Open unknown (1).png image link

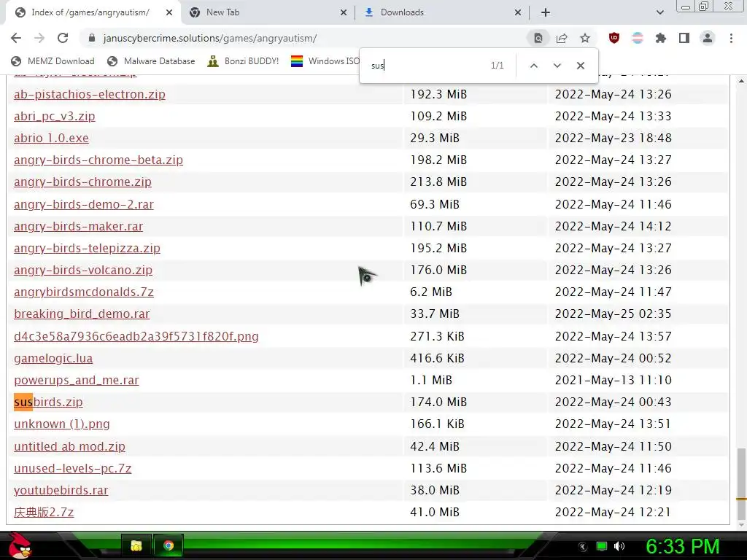61,424
